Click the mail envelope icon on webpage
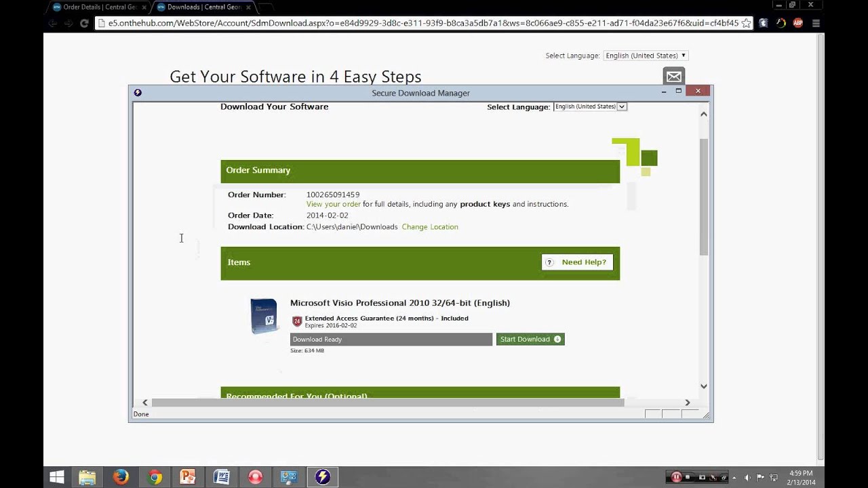The height and width of the screenshot is (488, 868). (x=674, y=77)
